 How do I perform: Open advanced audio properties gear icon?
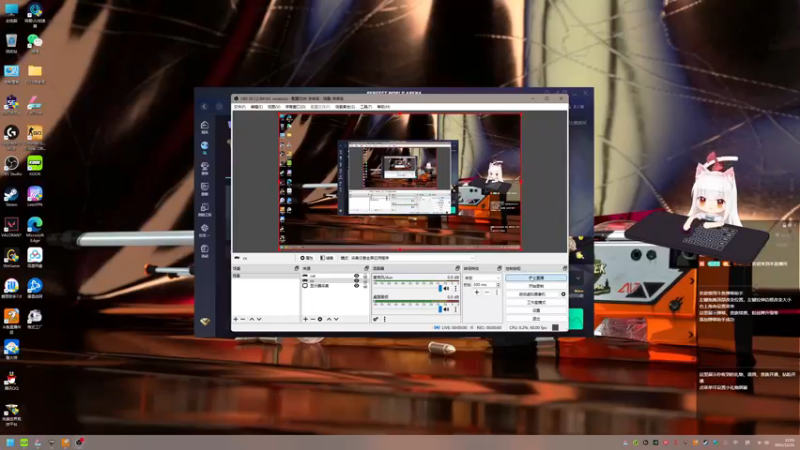pyautogui.click(x=376, y=319)
